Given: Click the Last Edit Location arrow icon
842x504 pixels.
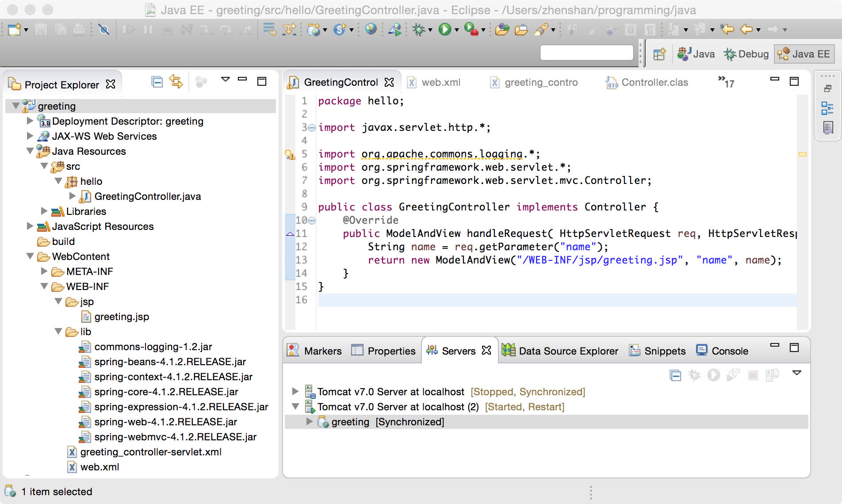Looking at the screenshot, I should tap(727, 30).
